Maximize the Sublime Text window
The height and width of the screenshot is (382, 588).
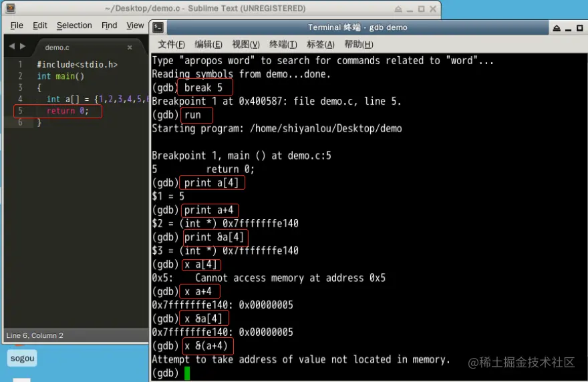click(422, 9)
